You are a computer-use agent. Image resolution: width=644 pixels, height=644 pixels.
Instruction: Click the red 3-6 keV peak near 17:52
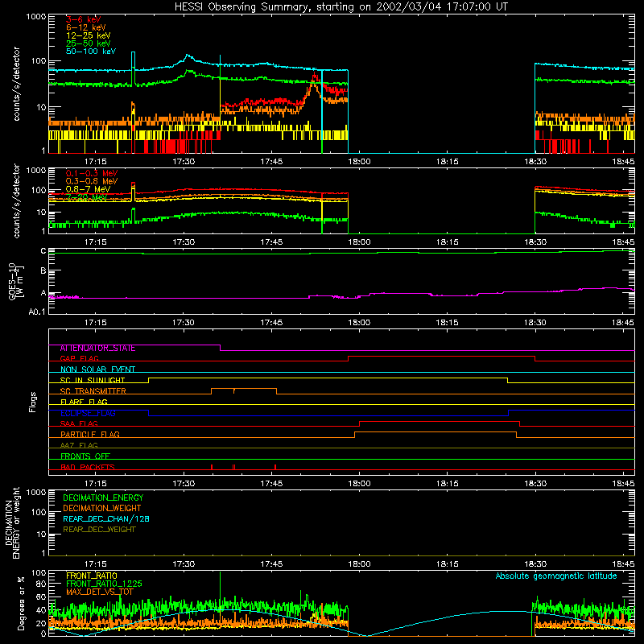point(315,76)
